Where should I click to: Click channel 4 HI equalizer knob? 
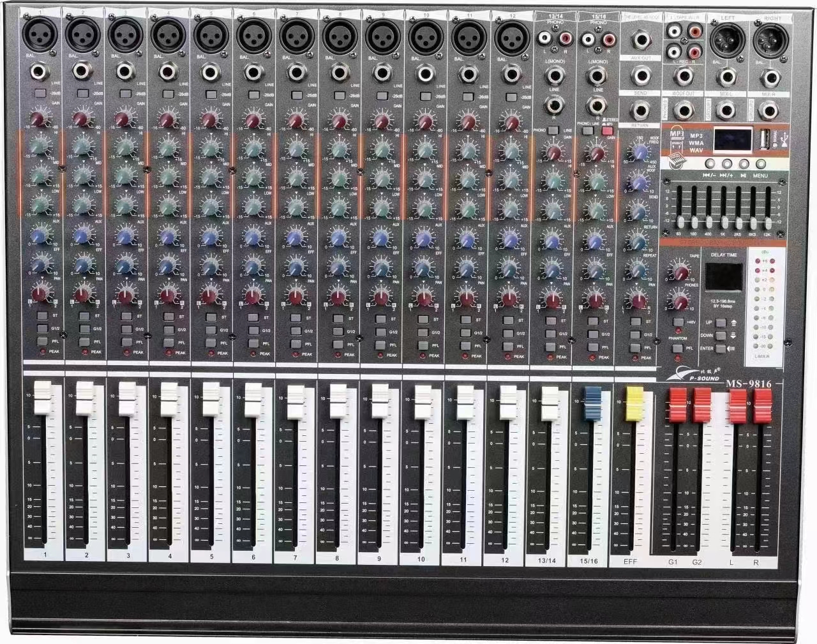click(167, 147)
